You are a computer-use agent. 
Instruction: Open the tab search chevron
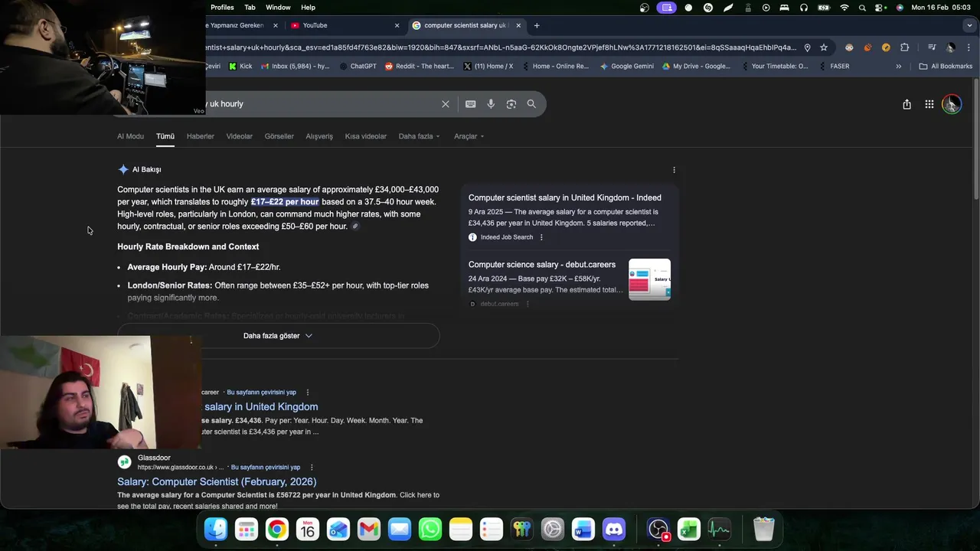pos(970,25)
